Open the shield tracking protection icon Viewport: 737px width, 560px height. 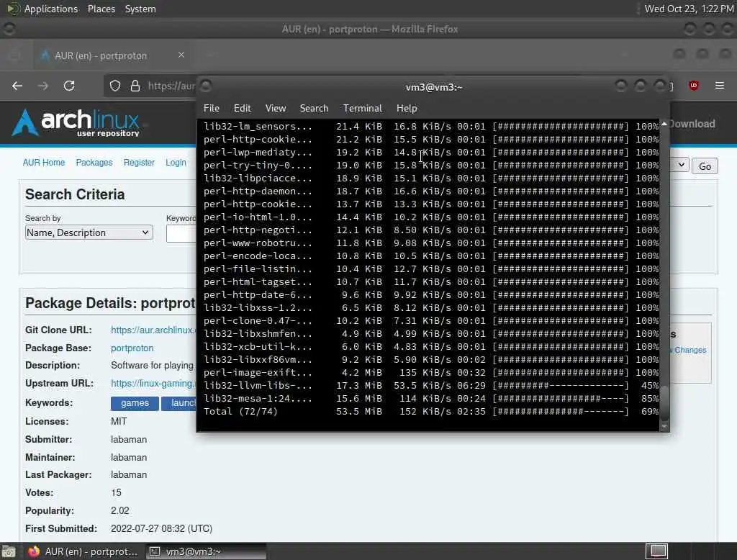[x=115, y=86]
